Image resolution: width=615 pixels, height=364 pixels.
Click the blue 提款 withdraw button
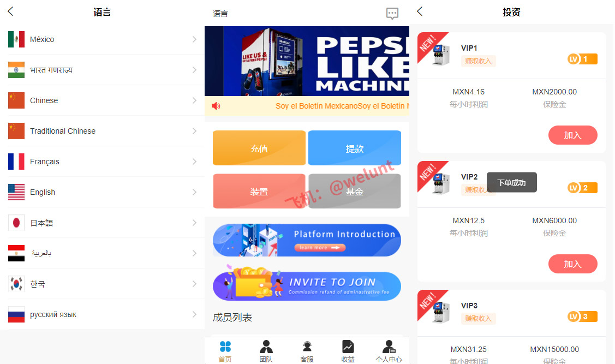coord(355,148)
